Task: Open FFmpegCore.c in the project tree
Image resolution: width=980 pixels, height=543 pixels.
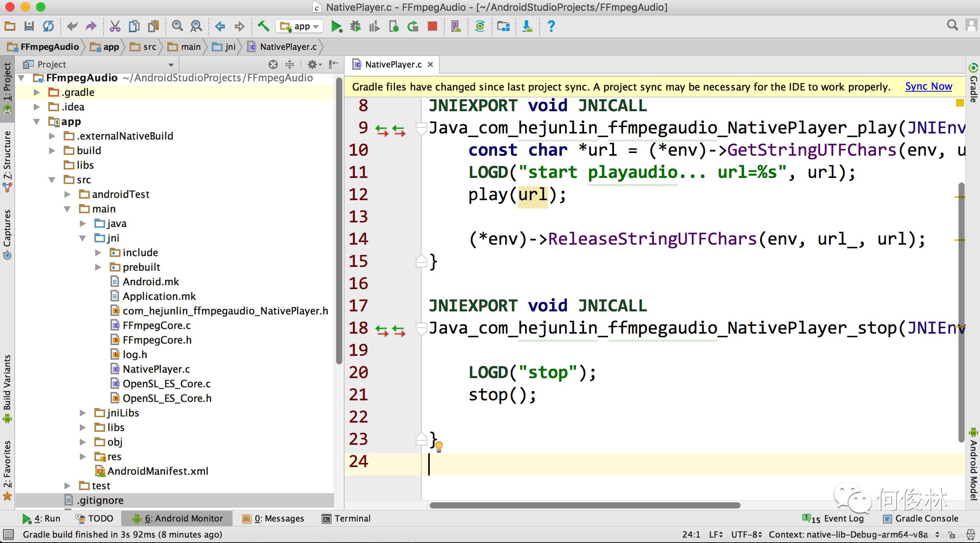Action: (156, 326)
